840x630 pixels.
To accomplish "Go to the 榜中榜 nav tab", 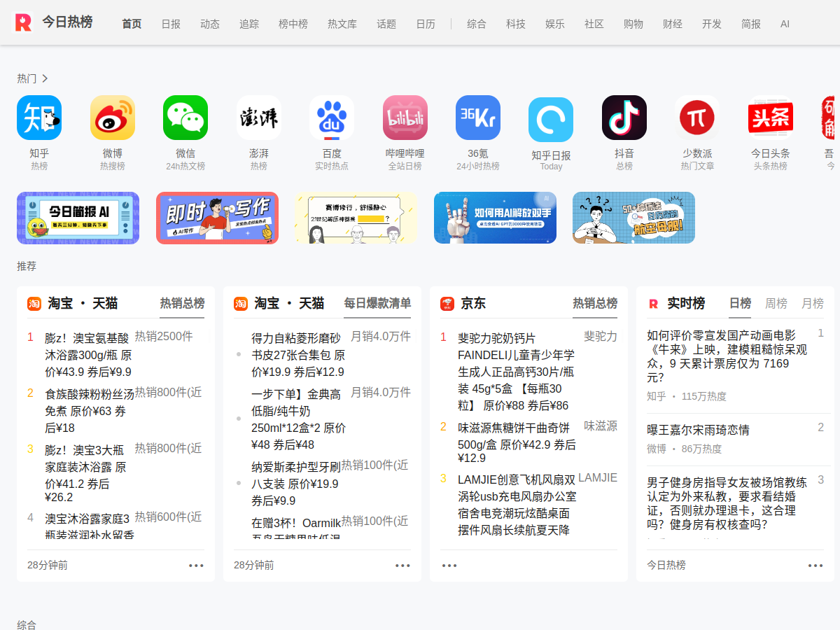I will coord(293,24).
